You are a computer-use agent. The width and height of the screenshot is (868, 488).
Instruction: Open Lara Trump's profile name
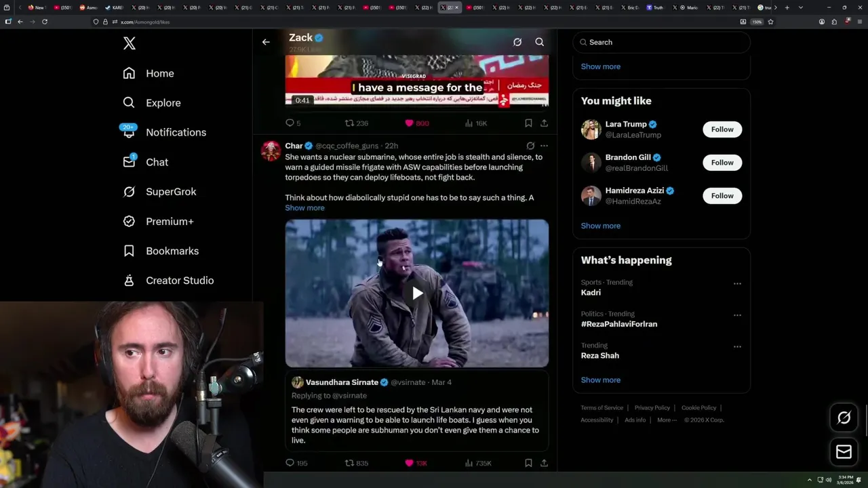pos(626,124)
